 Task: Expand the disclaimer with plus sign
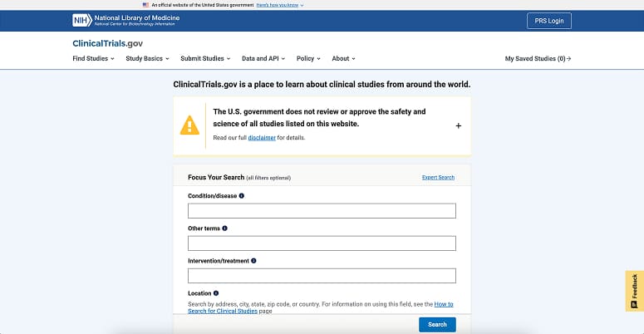(x=459, y=125)
